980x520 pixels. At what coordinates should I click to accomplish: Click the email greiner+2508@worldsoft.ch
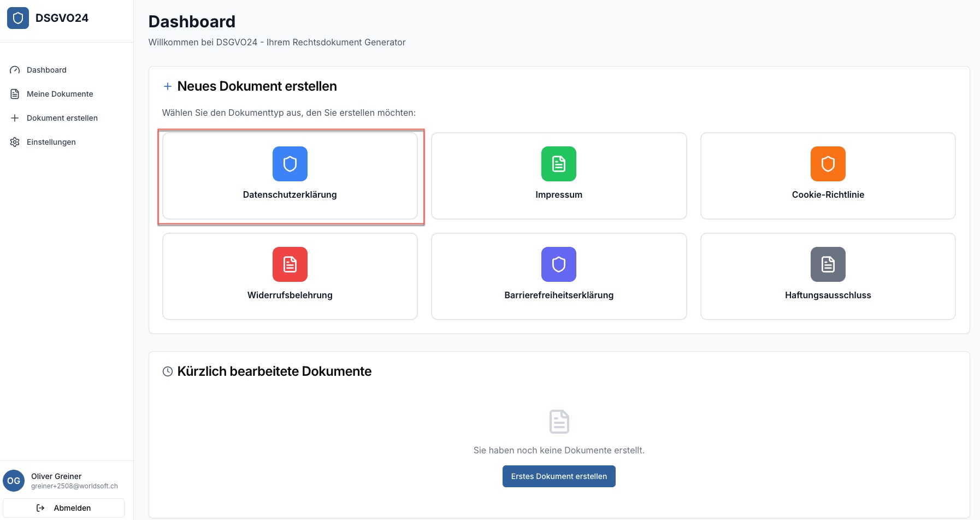74,486
